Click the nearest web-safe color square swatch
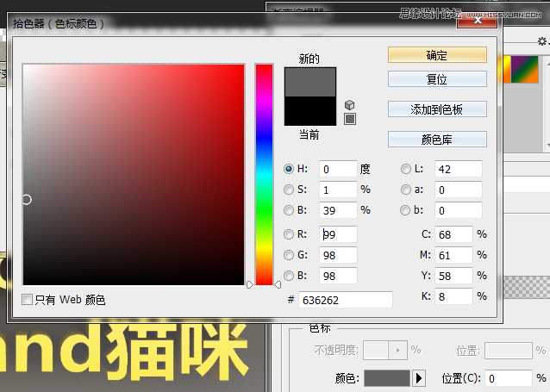Screen dimensions: 550x392 click(349, 119)
